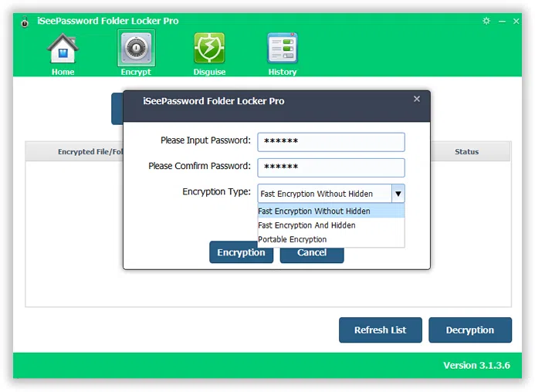
Task: Close the password dialog with X
Action: tap(417, 99)
